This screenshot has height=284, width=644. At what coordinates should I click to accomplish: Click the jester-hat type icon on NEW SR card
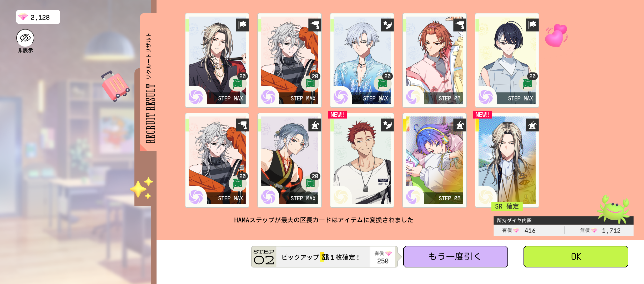click(532, 125)
